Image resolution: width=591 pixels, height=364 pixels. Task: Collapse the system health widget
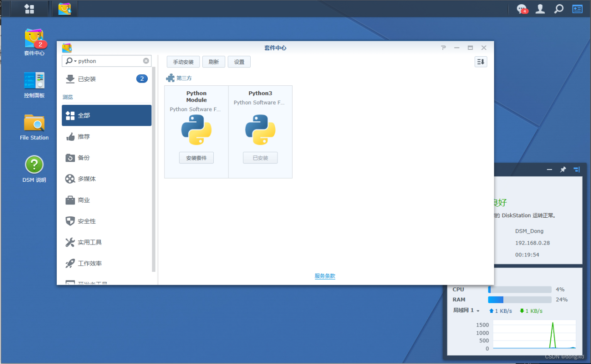point(549,170)
